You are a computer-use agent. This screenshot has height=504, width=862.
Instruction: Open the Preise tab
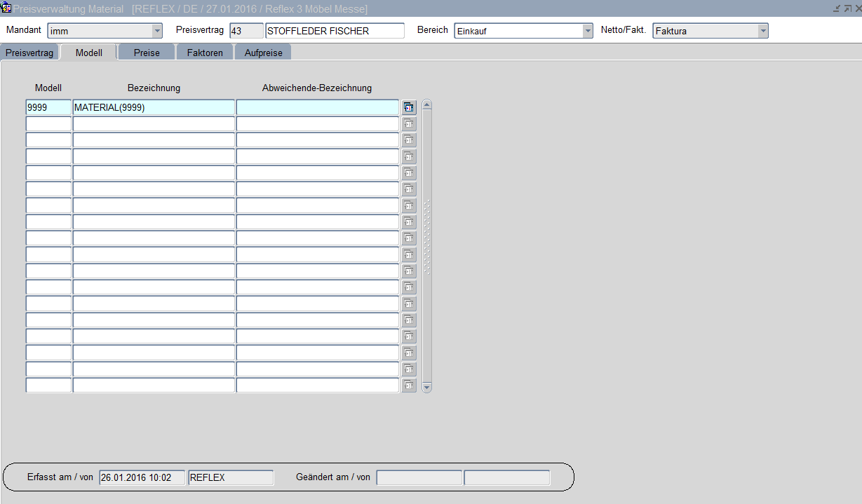pos(147,53)
